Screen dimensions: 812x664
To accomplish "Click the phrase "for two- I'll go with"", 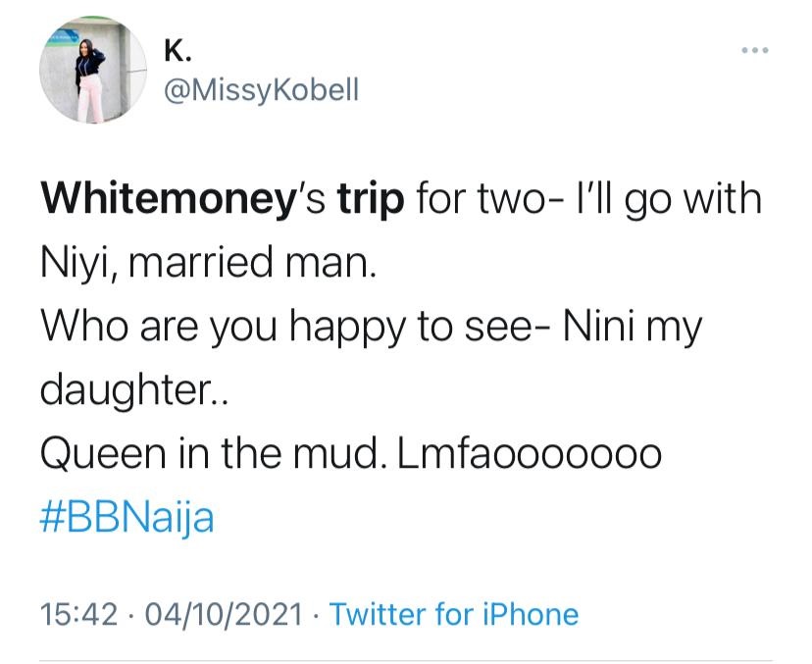I will tap(589, 201).
